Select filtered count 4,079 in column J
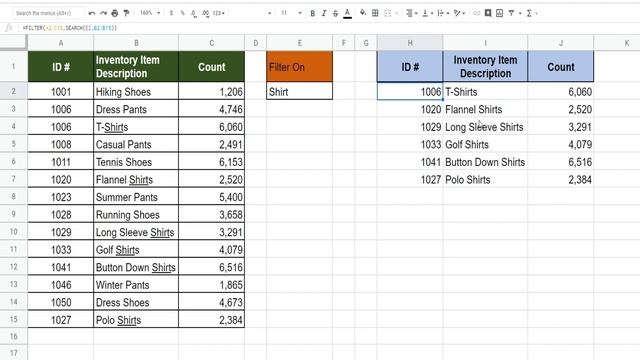 click(560, 144)
